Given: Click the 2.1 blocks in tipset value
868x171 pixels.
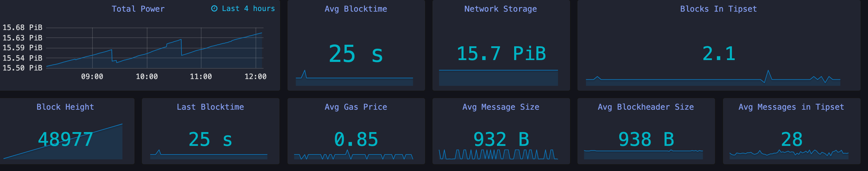Looking at the screenshot, I should [x=719, y=54].
